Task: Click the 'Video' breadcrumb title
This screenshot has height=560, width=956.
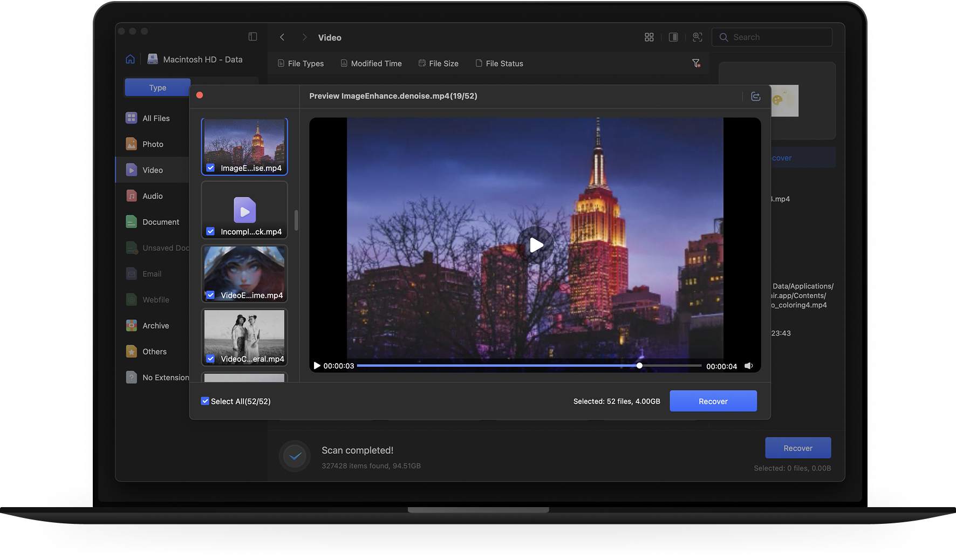Action: pos(330,37)
